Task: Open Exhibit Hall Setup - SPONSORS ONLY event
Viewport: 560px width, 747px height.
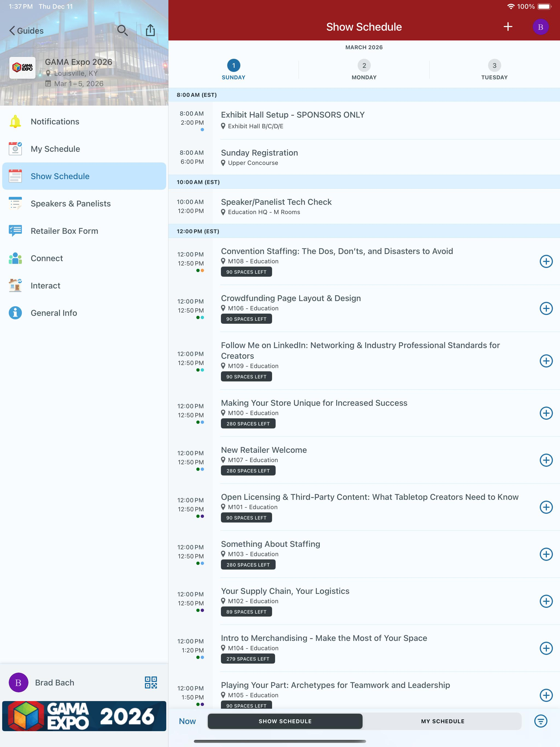Action: pos(364,121)
